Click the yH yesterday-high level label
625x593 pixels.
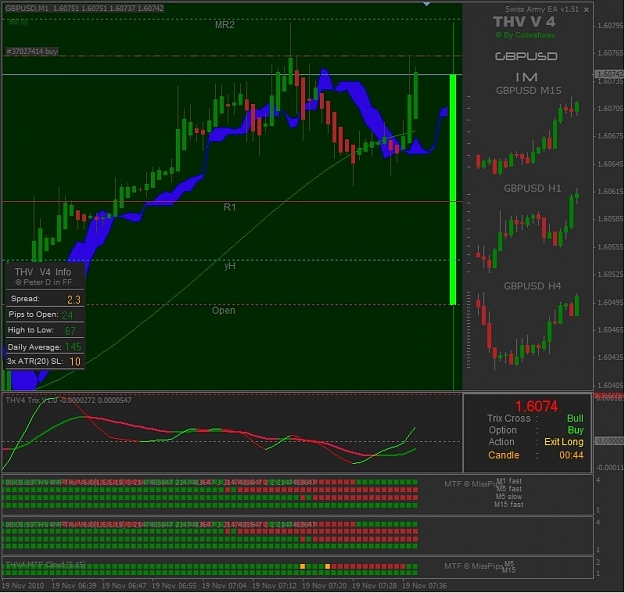(x=230, y=266)
